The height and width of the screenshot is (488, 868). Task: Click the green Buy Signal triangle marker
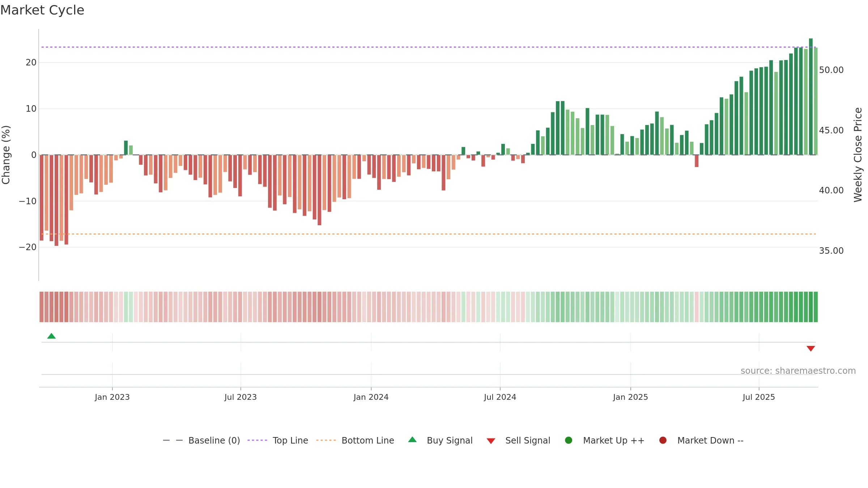(51, 336)
